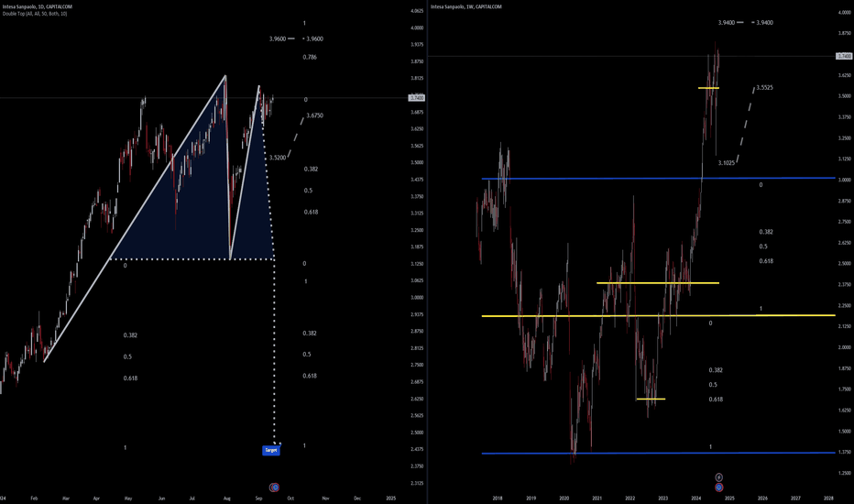Click the lower red-blue event icon on the weekly chart
854x504 pixels.
pos(719,488)
